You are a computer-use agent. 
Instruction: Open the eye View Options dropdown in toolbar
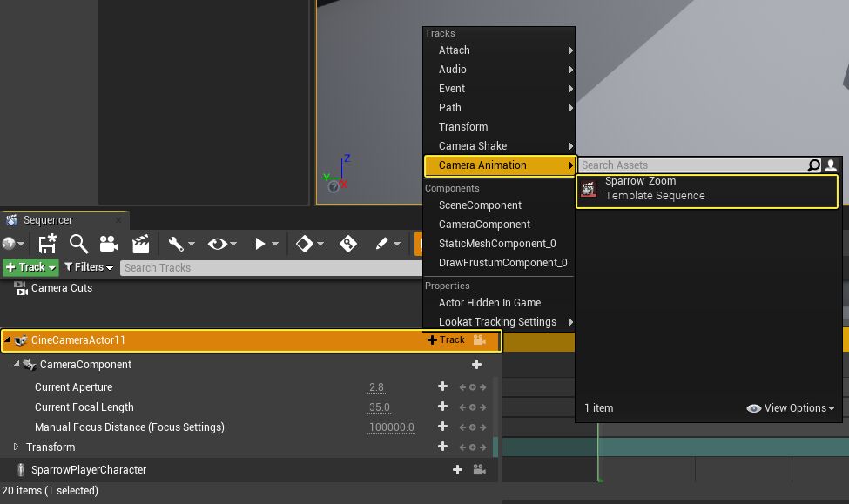tap(222, 245)
